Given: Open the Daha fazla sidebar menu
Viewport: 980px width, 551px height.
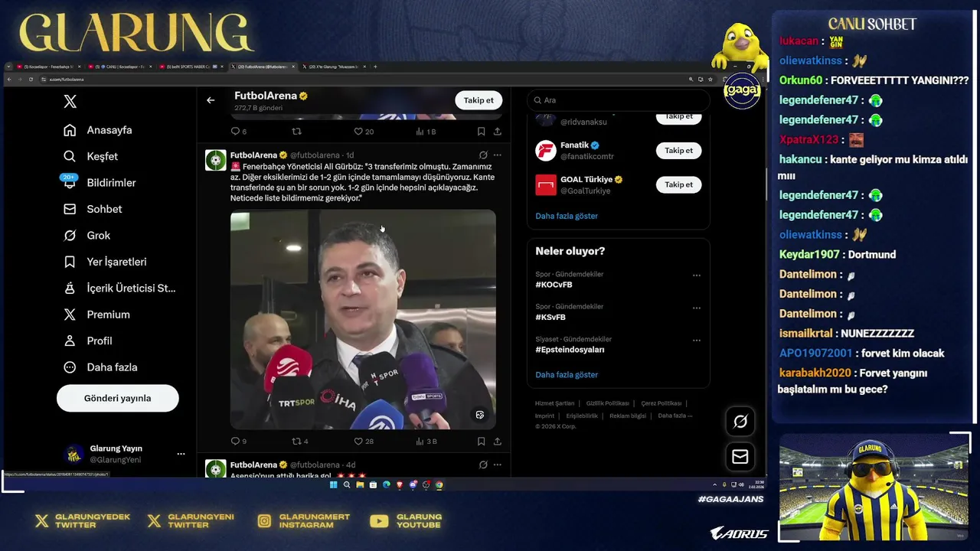Looking at the screenshot, I should 101,367.
